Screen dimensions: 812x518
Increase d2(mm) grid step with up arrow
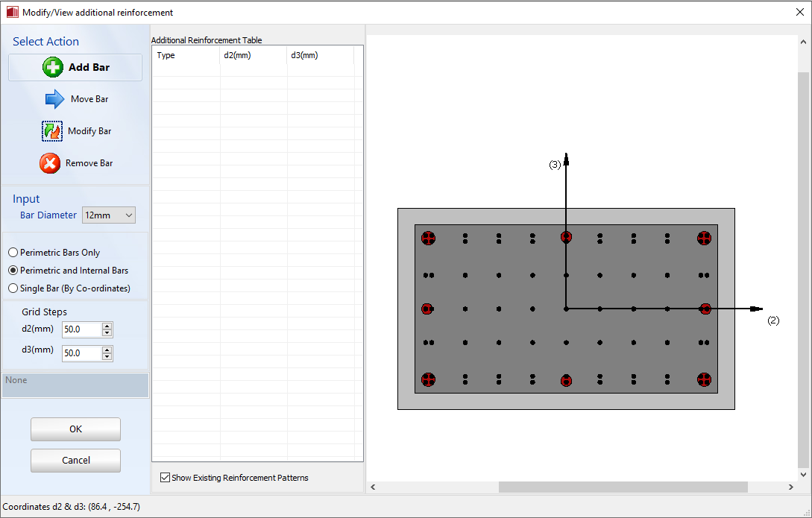tap(107, 326)
